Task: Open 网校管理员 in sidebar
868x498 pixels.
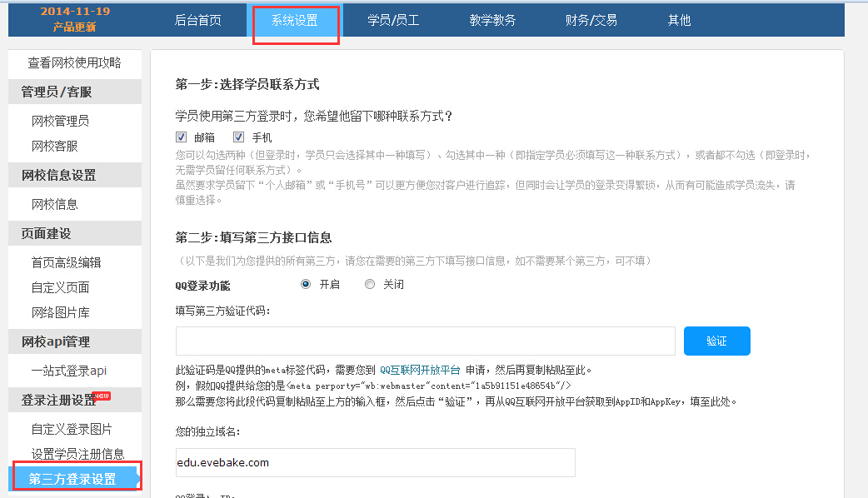Action: pyautogui.click(x=60, y=121)
